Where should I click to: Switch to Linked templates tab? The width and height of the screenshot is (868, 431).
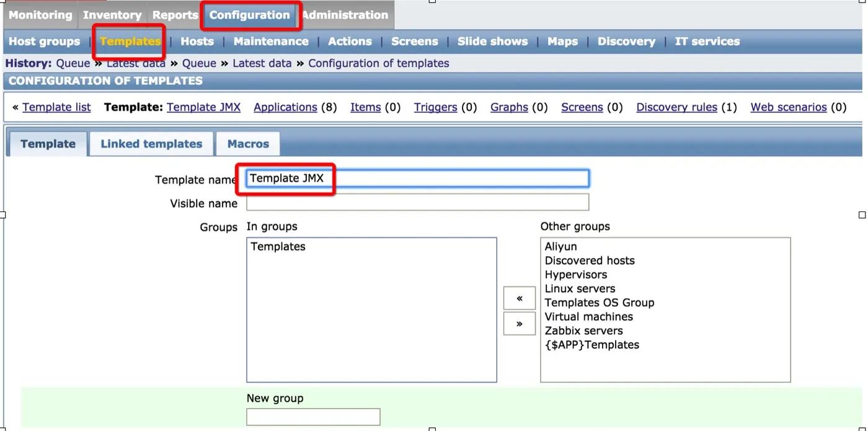[151, 144]
